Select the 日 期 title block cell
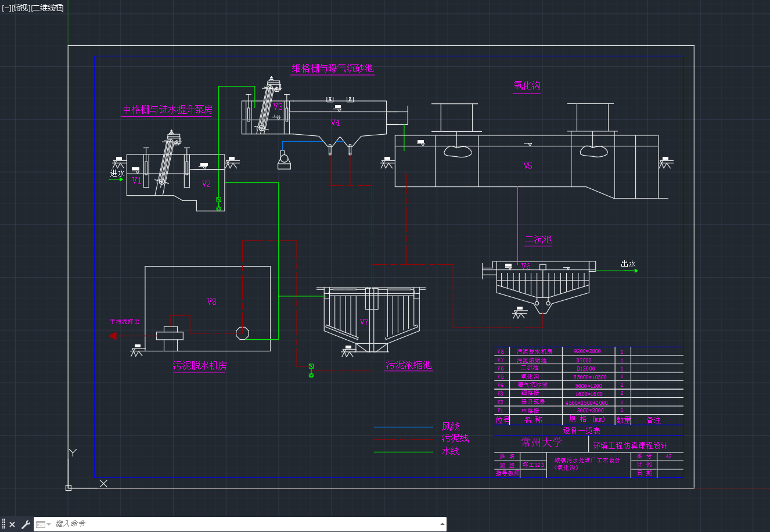770x532 pixels. 644,473
